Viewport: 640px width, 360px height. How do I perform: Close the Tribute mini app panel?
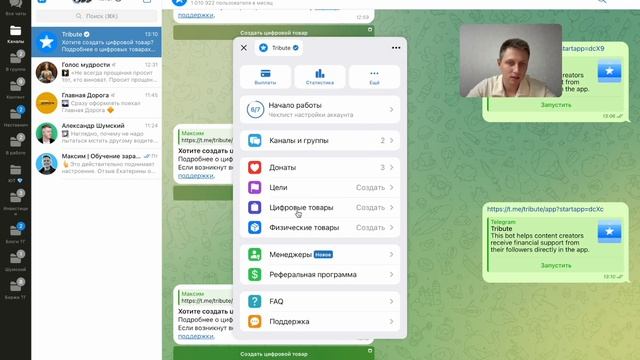point(244,48)
